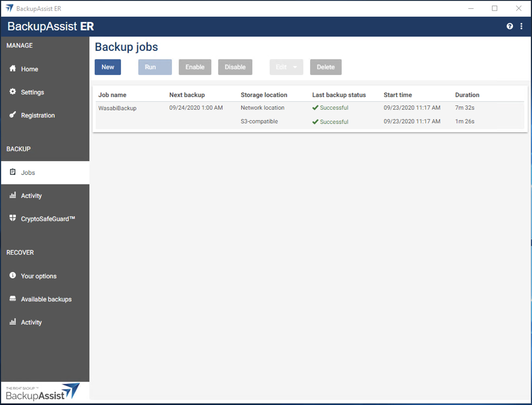This screenshot has width=532, height=405.
Task: Expand the Edit dropdown arrow
Action: 295,67
